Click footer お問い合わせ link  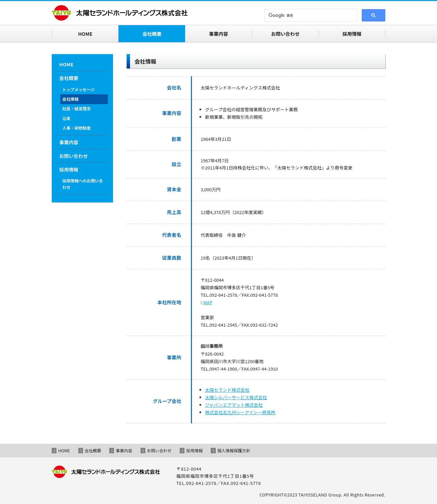[x=159, y=451]
